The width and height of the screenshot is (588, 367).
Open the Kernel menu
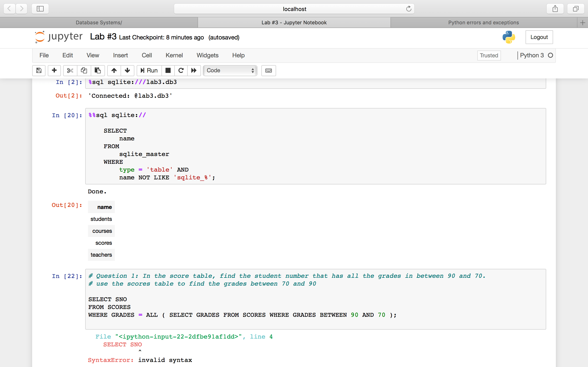(174, 55)
